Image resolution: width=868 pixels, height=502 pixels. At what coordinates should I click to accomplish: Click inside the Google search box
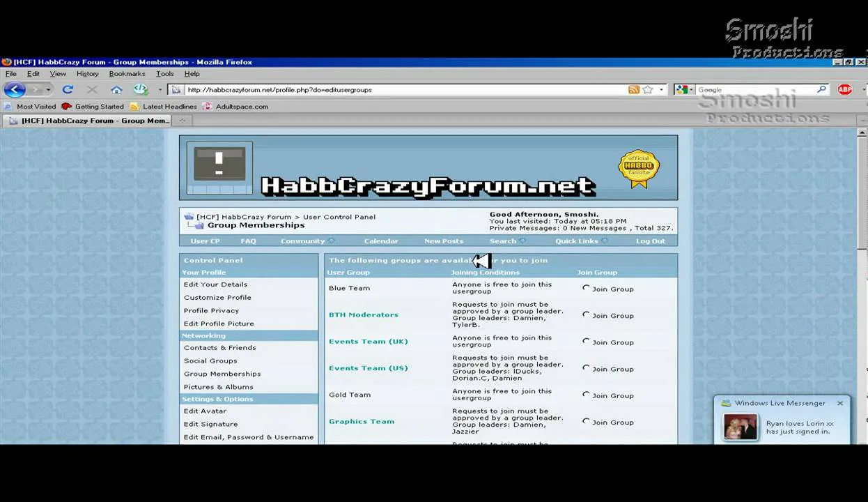point(756,89)
